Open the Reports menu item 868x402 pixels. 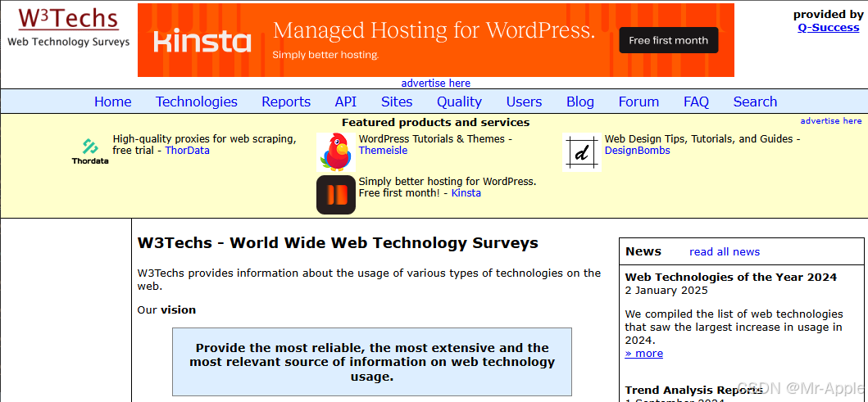(286, 102)
